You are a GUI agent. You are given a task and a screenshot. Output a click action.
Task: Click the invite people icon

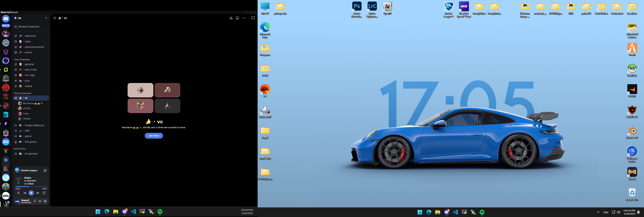(x=231, y=18)
